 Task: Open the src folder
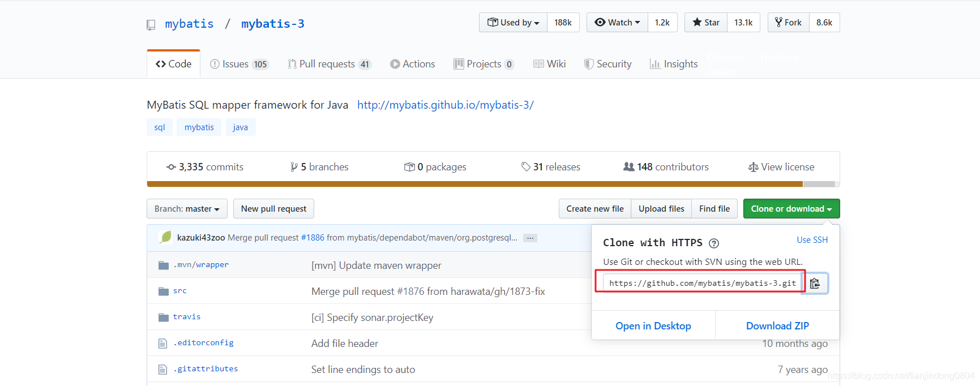click(180, 291)
